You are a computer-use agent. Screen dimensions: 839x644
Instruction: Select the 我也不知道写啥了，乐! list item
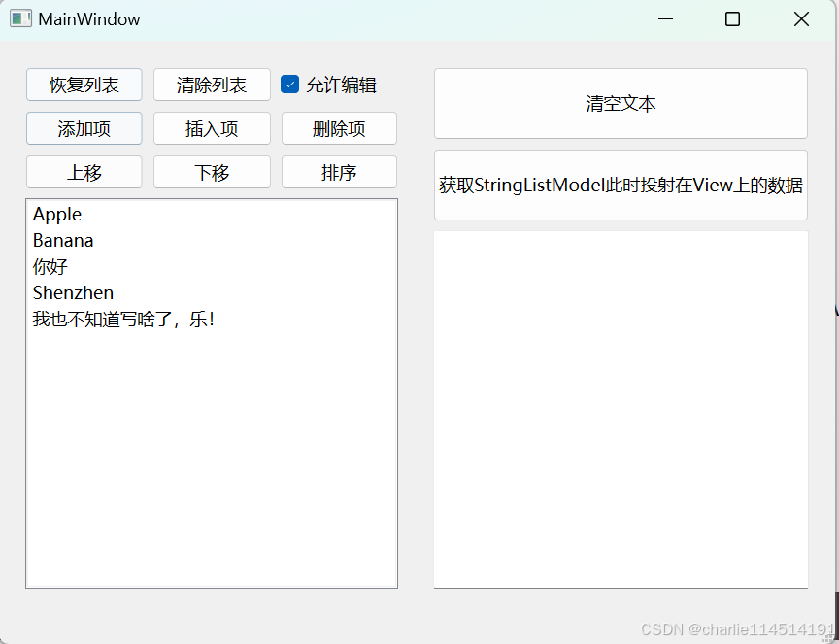[x=212, y=319]
